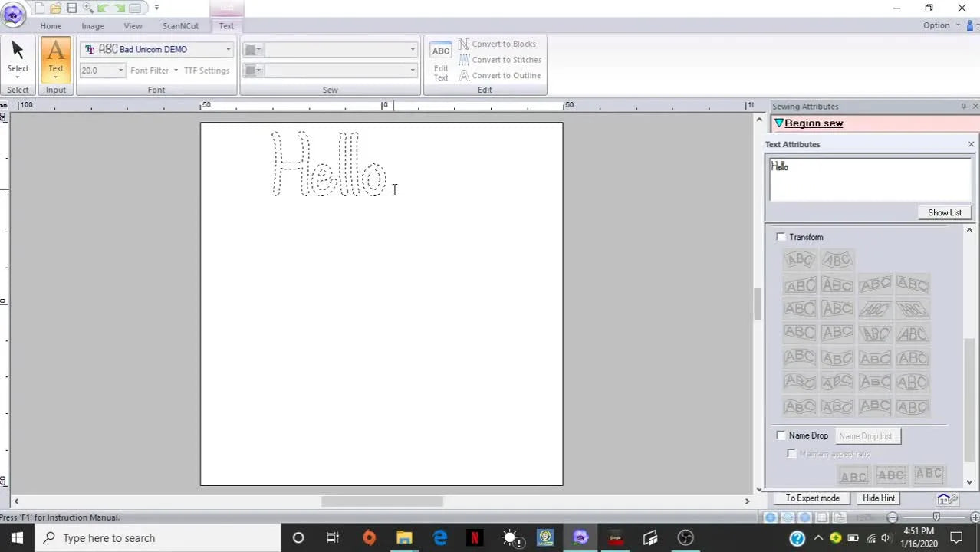Open the font size dropdown
The image size is (980, 552).
(x=120, y=70)
